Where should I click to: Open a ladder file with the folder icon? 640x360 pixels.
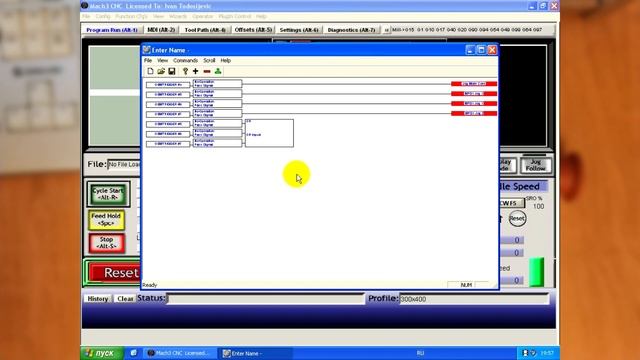pyautogui.click(x=161, y=71)
